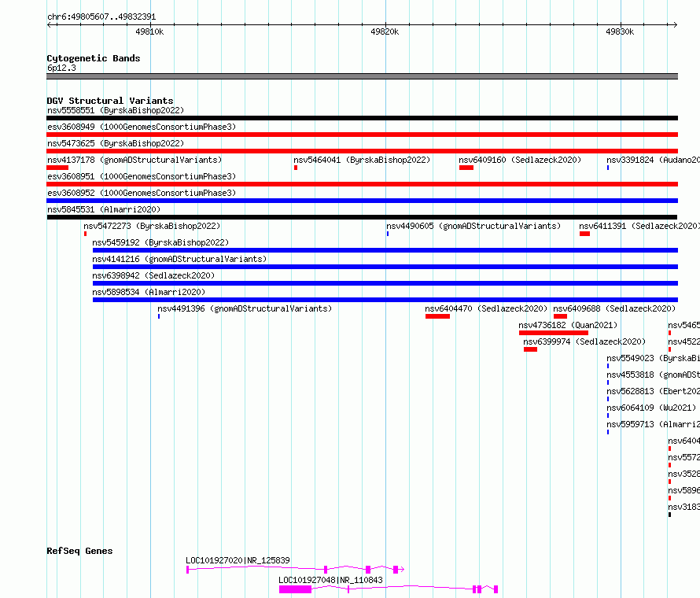This screenshot has height=598, width=700.
Task: Open variant nsv4491396 gnomAD label
Action: pyautogui.click(x=245, y=308)
